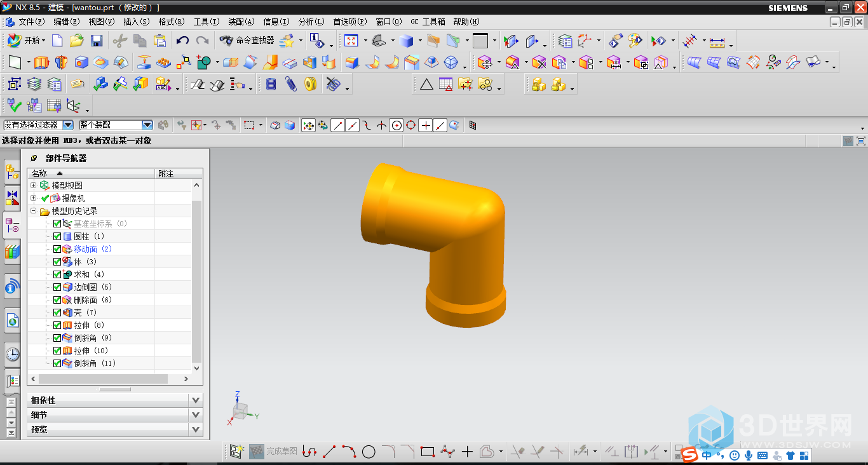Open the 帮助(H) menu
The width and height of the screenshot is (868, 465).
[x=466, y=22]
